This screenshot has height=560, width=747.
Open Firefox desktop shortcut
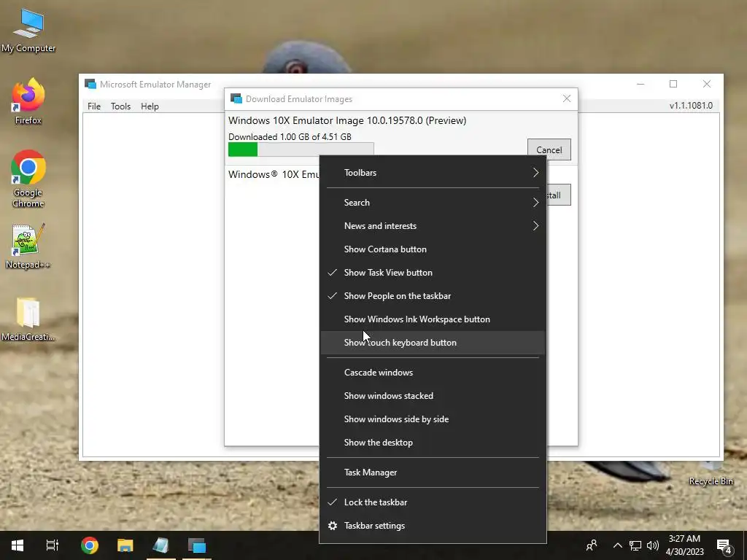pyautogui.click(x=28, y=101)
